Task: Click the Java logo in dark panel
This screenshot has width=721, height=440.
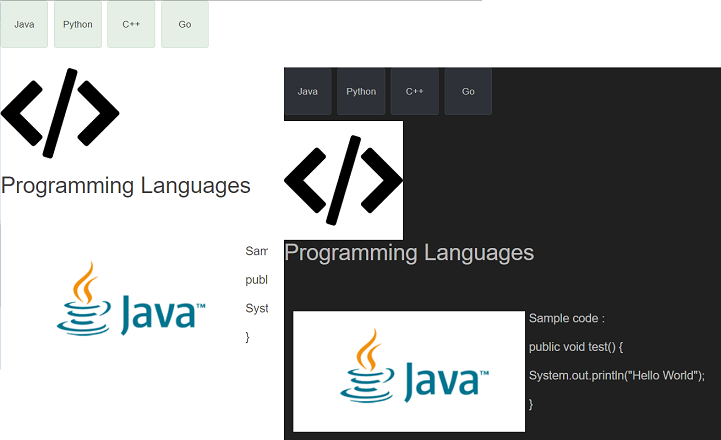Action: pyautogui.click(x=409, y=371)
